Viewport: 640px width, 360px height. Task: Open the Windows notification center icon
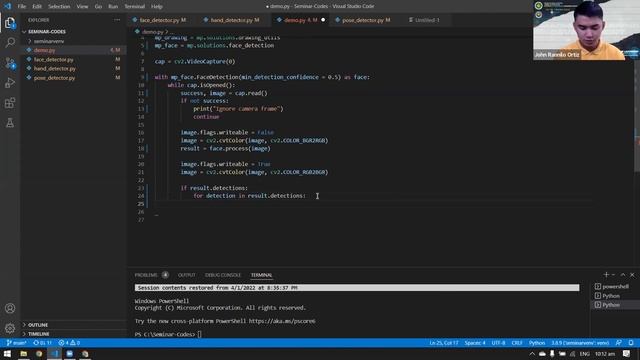tap(626, 354)
